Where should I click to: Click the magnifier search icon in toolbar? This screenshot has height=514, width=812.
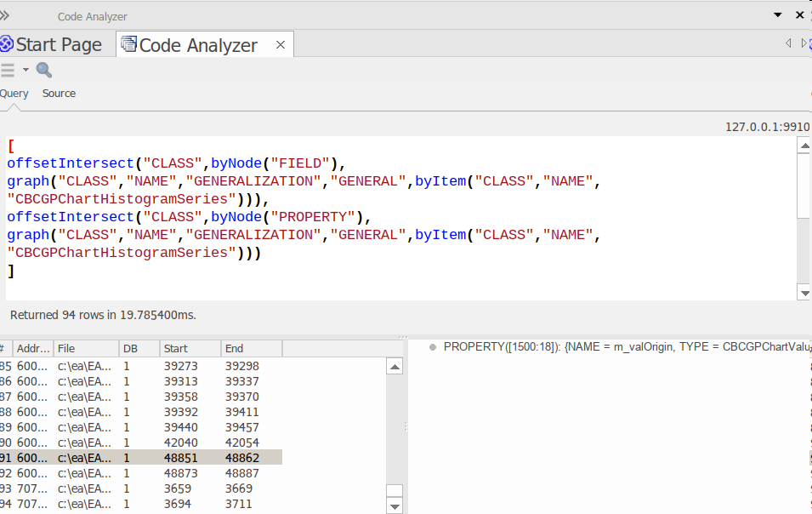[44, 70]
